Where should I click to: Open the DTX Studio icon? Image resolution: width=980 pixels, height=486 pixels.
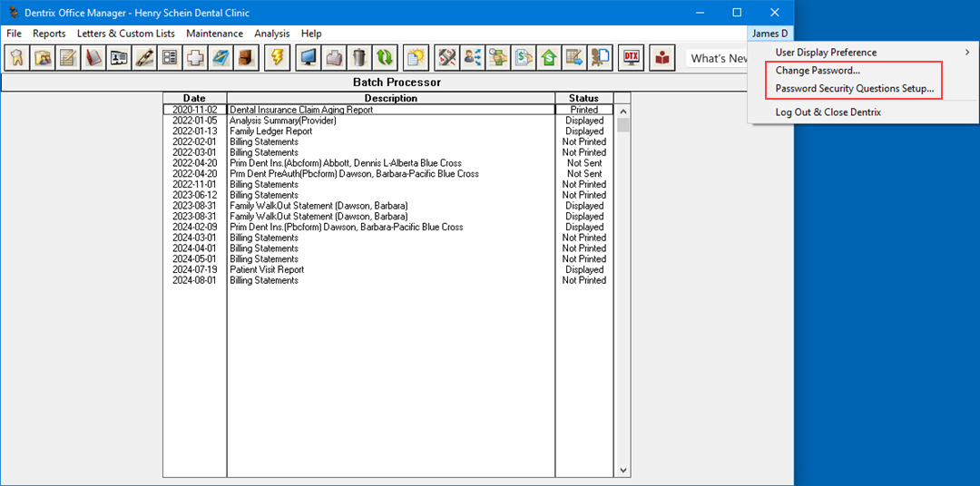click(x=631, y=58)
